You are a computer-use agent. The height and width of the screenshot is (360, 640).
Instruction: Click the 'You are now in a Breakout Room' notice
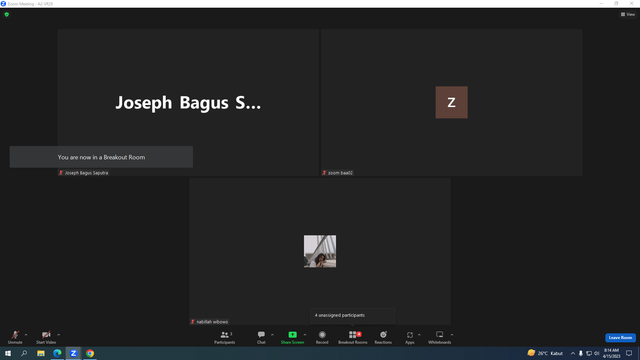tap(101, 157)
